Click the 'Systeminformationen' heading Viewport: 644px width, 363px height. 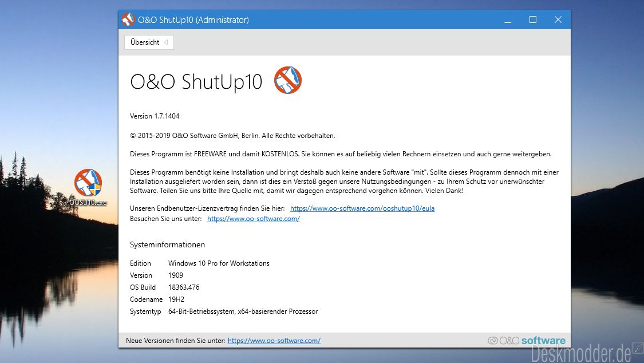(167, 244)
